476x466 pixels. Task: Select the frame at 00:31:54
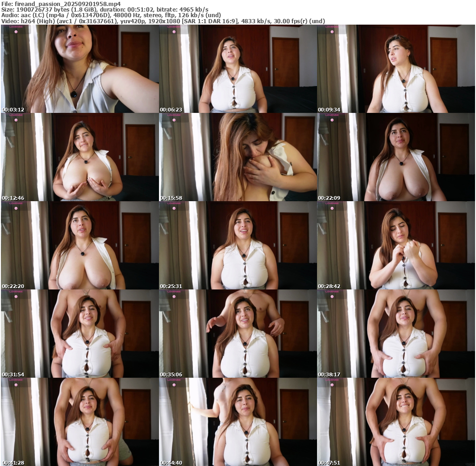click(x=80, y=334)
